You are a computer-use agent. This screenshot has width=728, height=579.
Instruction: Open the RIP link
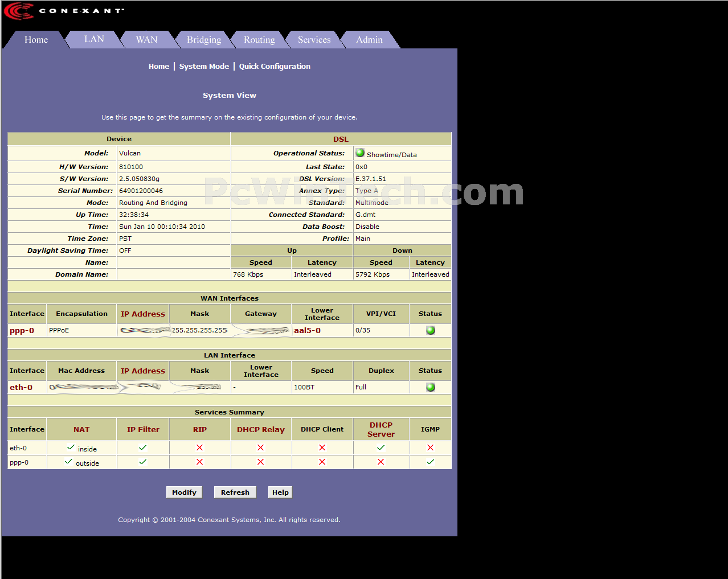(199, 430)
